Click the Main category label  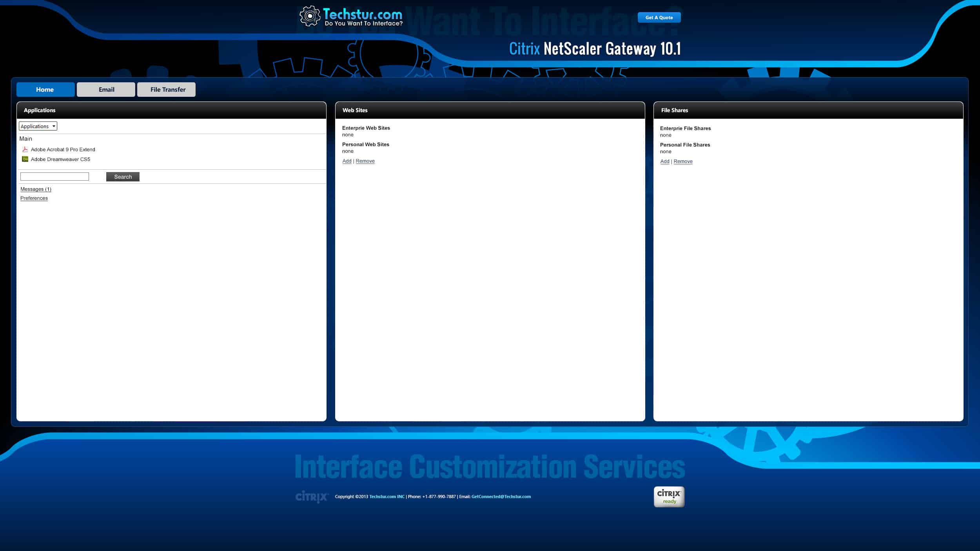[26, 139]
